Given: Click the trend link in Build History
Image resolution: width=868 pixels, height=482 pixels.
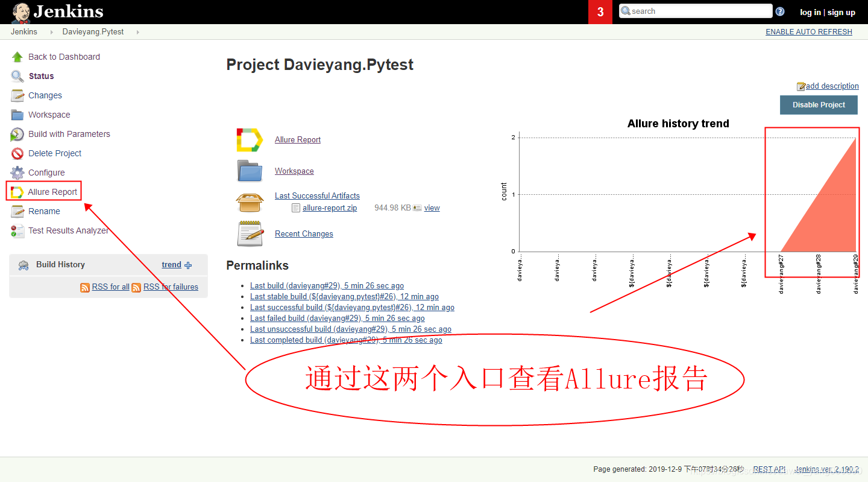Looking at the screenshot, I should click(171, 265).
